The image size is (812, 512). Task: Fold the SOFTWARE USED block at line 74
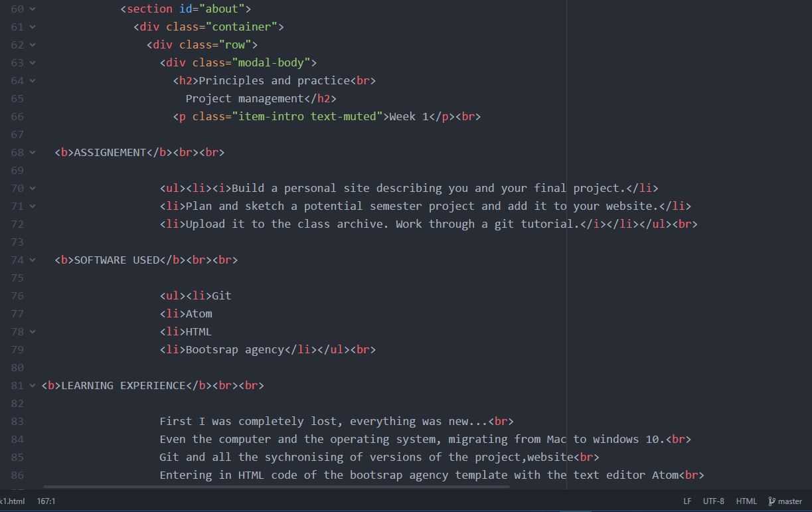pos(33,260)
